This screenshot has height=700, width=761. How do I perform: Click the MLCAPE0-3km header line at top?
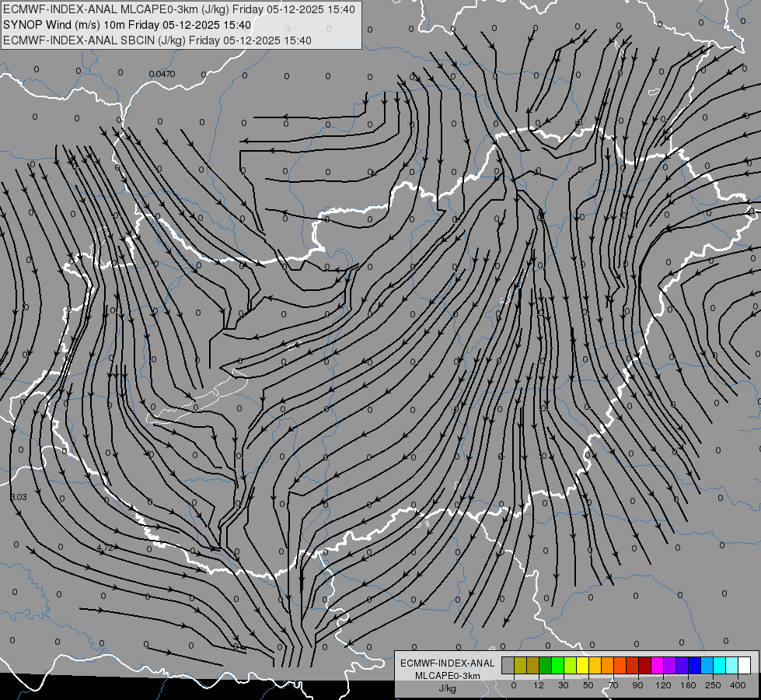[x=179, y=9]
